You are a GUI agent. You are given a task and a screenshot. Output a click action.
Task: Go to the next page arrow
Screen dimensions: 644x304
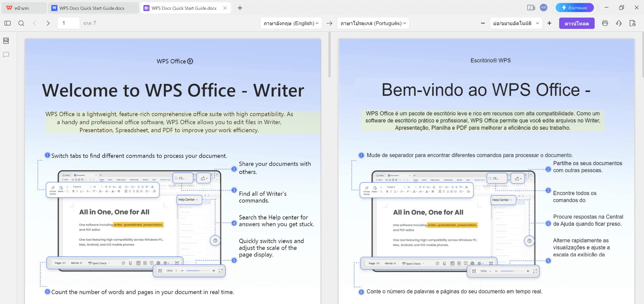click(x=48, y=23)
